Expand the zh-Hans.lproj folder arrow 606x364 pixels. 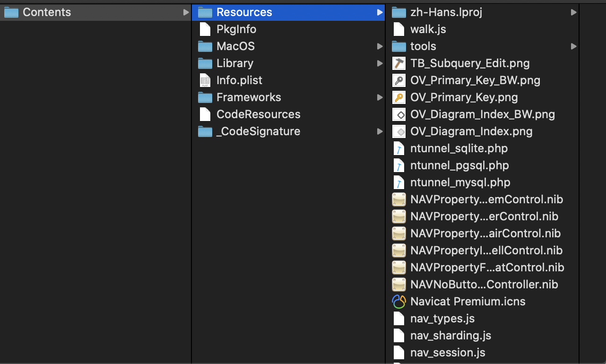(x=574, y=12)
